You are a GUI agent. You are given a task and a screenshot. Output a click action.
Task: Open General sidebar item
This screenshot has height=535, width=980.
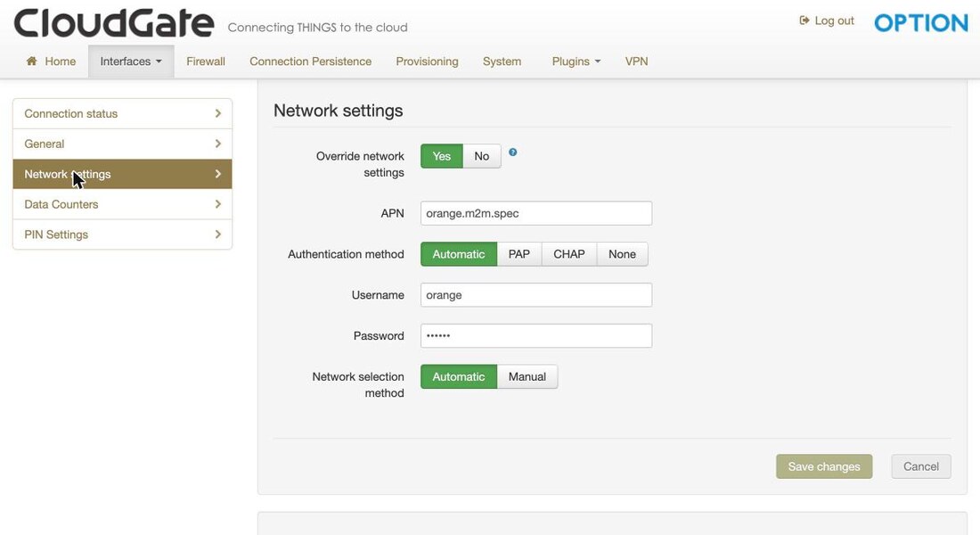click(123, 144)
